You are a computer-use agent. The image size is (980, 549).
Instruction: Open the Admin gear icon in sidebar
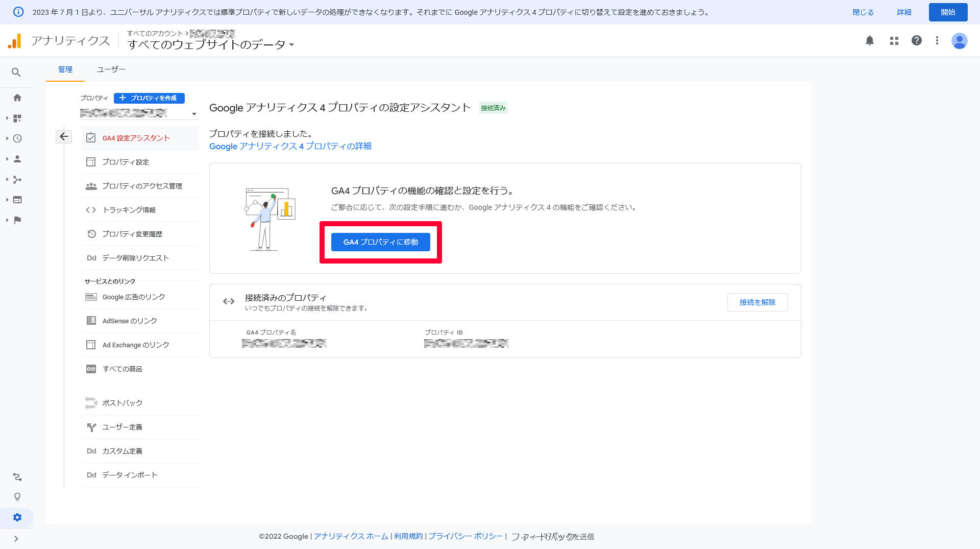pos(17,517)
